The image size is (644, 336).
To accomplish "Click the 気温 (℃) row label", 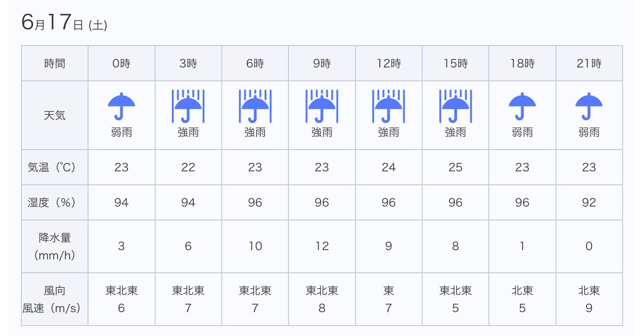I will point(52,167).
